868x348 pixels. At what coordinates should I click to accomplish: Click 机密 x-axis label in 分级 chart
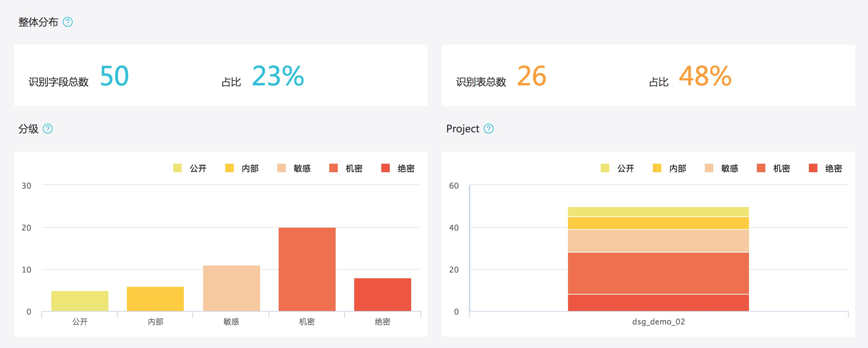[x=307, y=322]
